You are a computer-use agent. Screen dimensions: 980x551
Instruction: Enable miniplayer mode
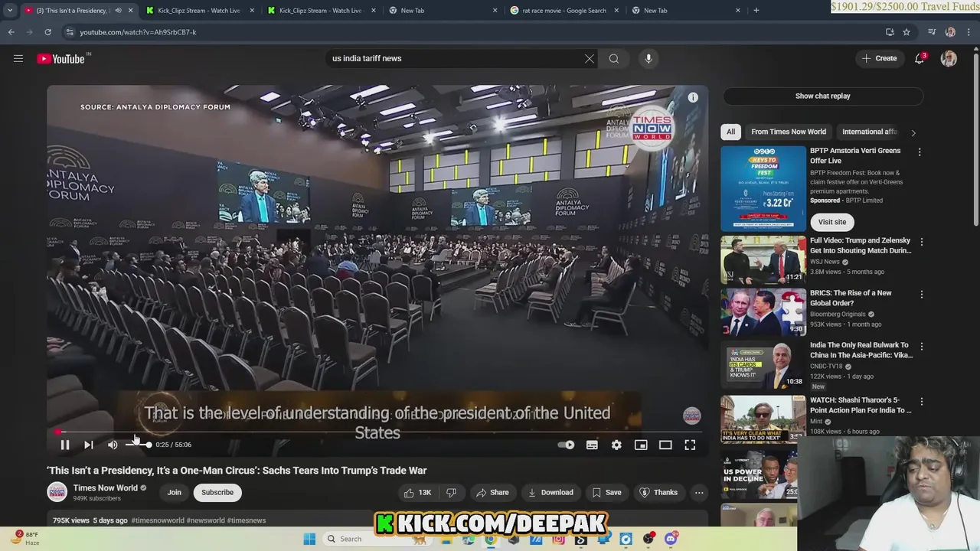click(641, 445)
